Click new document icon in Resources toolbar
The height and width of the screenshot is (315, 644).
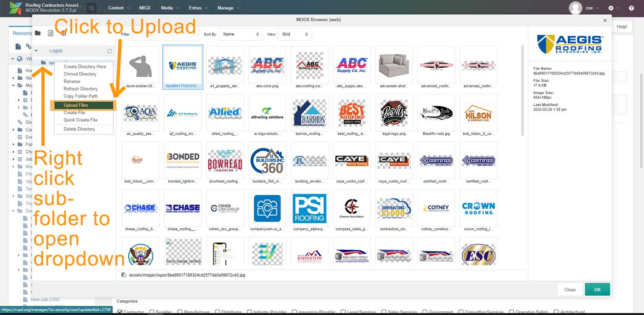(x=18, y=46)
